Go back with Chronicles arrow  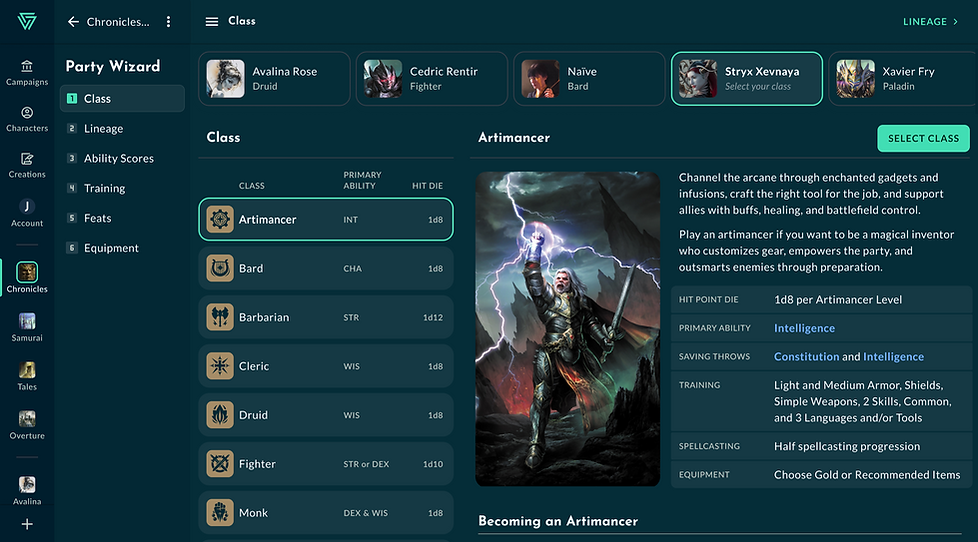(x=73, y=22)
